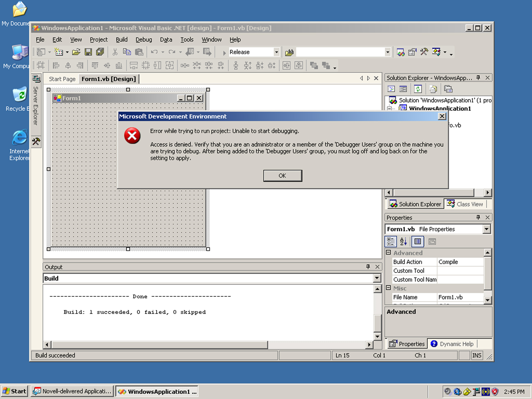Open the Server Explorer side tab

click(x=36, y=100)
